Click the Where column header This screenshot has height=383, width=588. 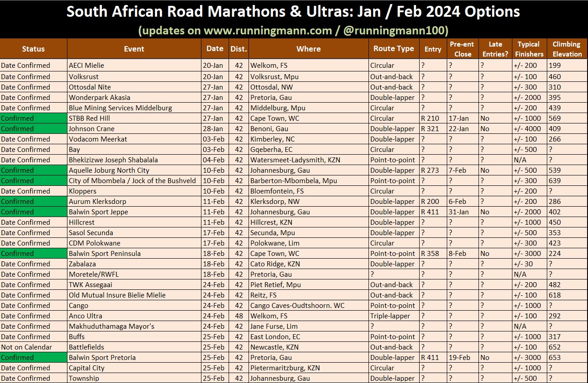click(x=309, y=49)
